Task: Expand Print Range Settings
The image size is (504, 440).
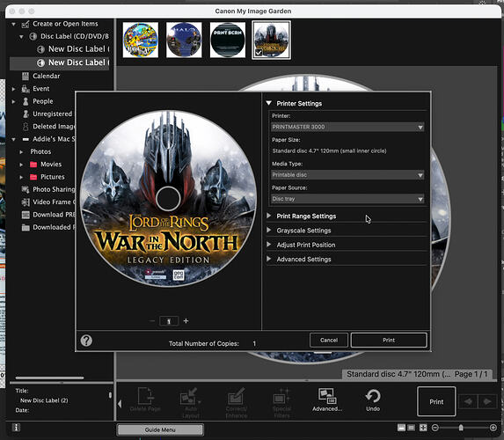Action: (269, 216)
